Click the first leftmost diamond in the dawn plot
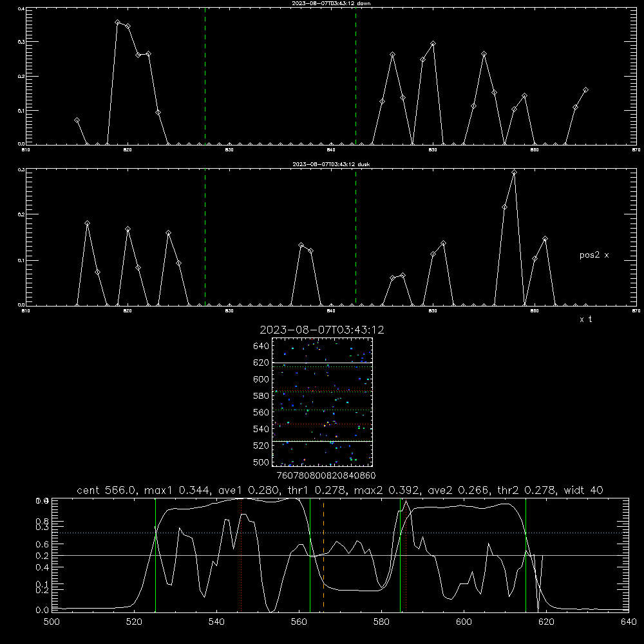644x644 pixels. (x=77, y=120)
